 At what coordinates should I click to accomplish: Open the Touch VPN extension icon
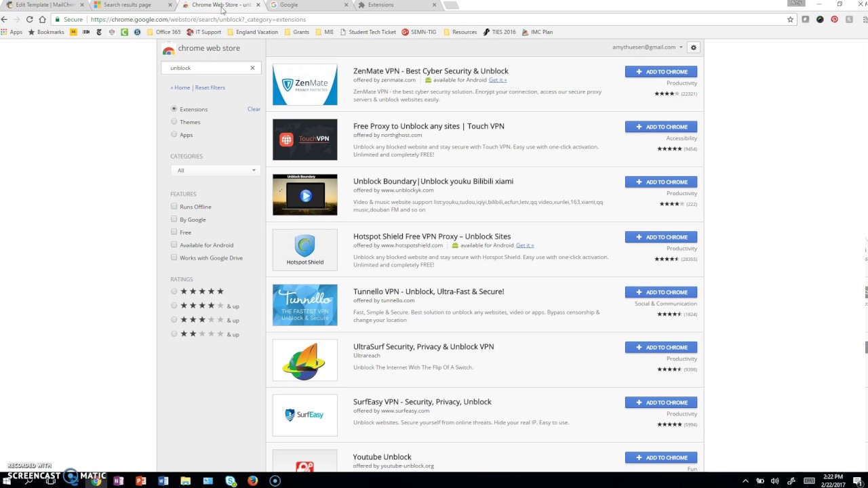(x=304, y=140)
